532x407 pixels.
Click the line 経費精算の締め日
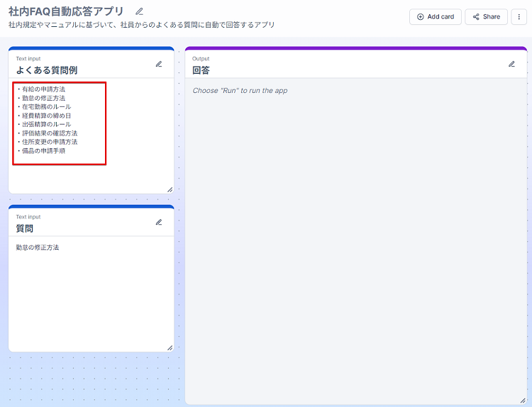coord(44,116)
